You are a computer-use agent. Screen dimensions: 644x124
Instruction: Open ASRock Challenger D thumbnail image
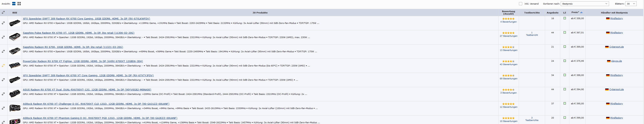tap(15, 108)
